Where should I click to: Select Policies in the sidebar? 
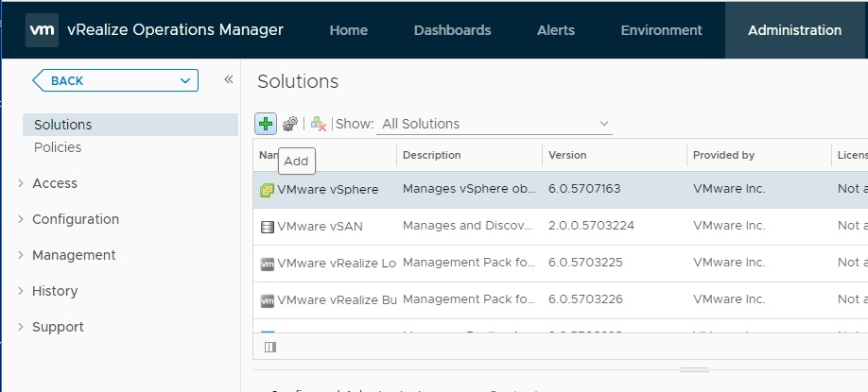coord(58,147)
